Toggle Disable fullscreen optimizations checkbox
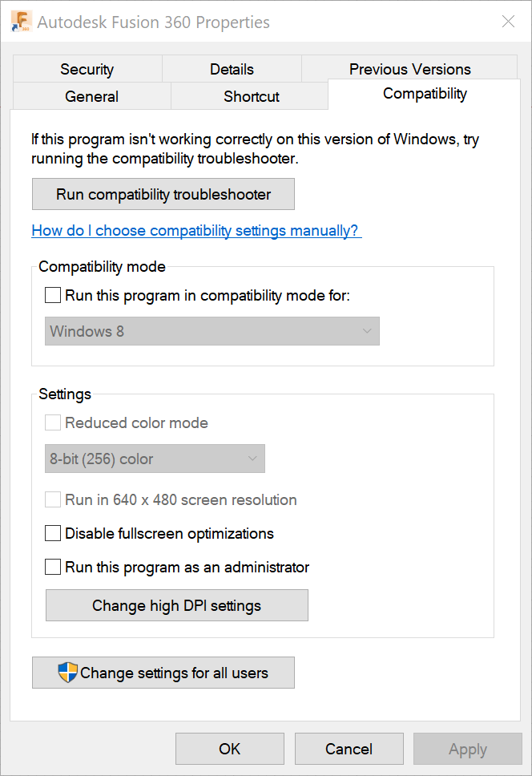This screenshot has width=532, height=776. point(53,533)
